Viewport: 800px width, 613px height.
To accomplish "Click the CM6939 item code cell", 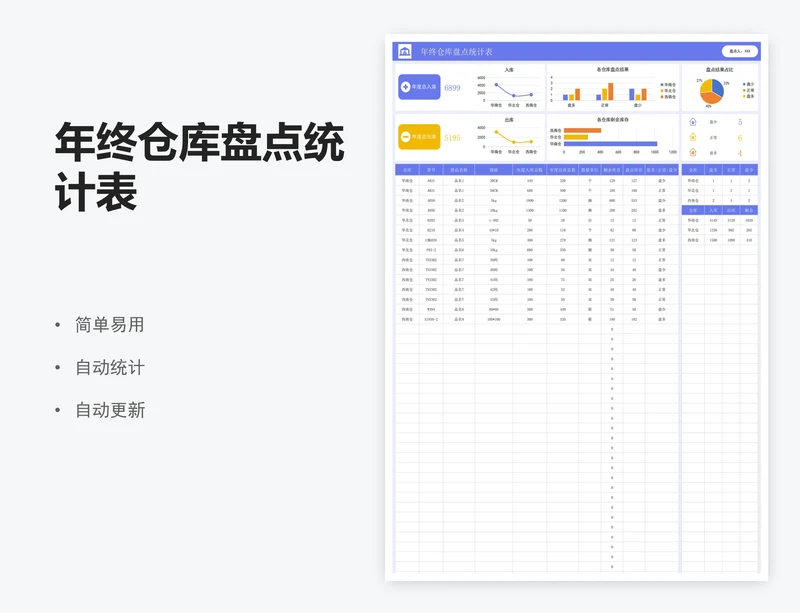I will 431,240.
